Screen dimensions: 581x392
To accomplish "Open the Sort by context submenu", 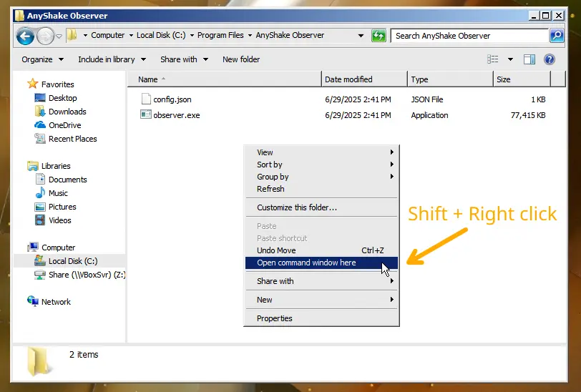I will coord(322,165).
